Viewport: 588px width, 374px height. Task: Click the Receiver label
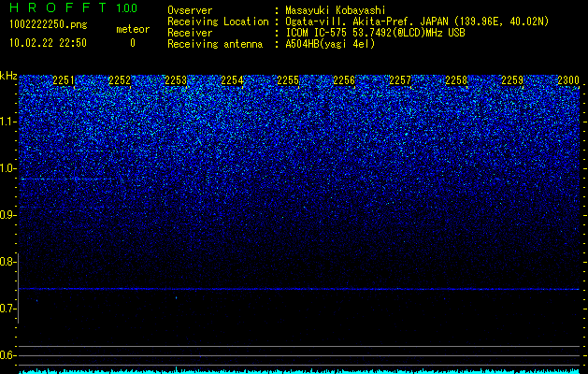pyautogui.click(x=190, y=33)
